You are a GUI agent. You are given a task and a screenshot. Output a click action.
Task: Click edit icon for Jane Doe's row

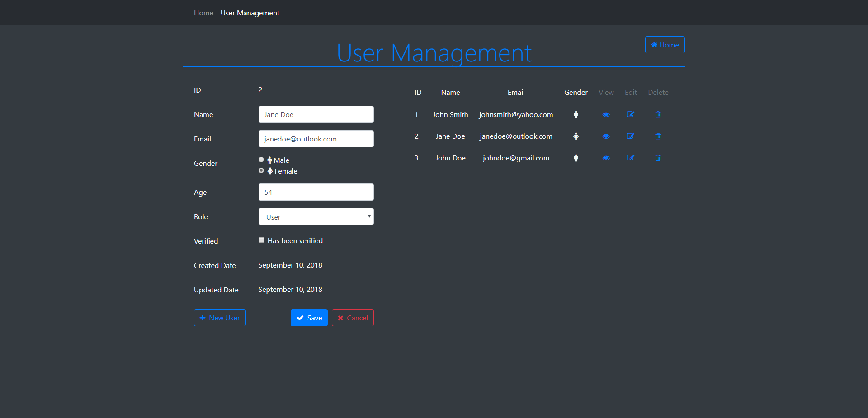[630, 136]
